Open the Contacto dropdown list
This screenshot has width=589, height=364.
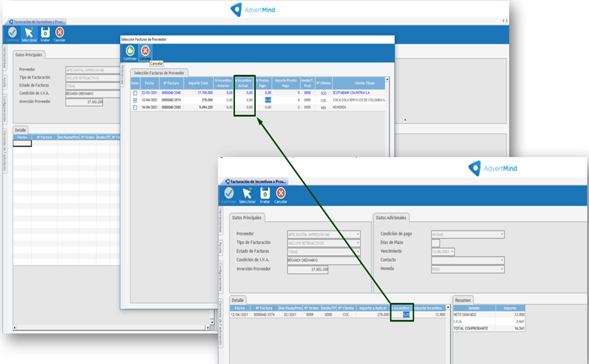point(502,261)
